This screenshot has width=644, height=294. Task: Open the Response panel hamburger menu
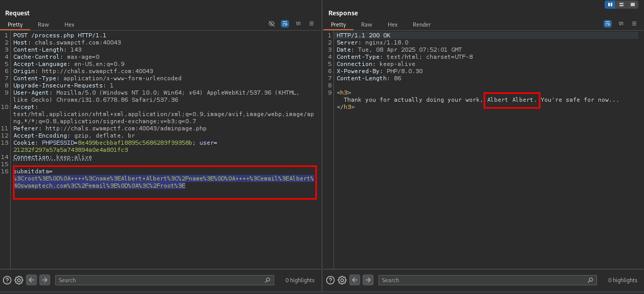pyautogui.click(x=634, y=24)
